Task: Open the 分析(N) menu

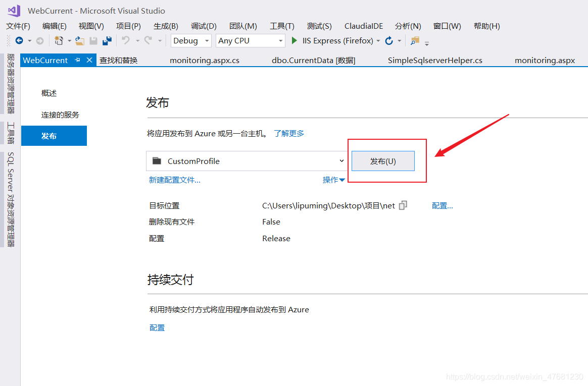Action: point(408,26)
